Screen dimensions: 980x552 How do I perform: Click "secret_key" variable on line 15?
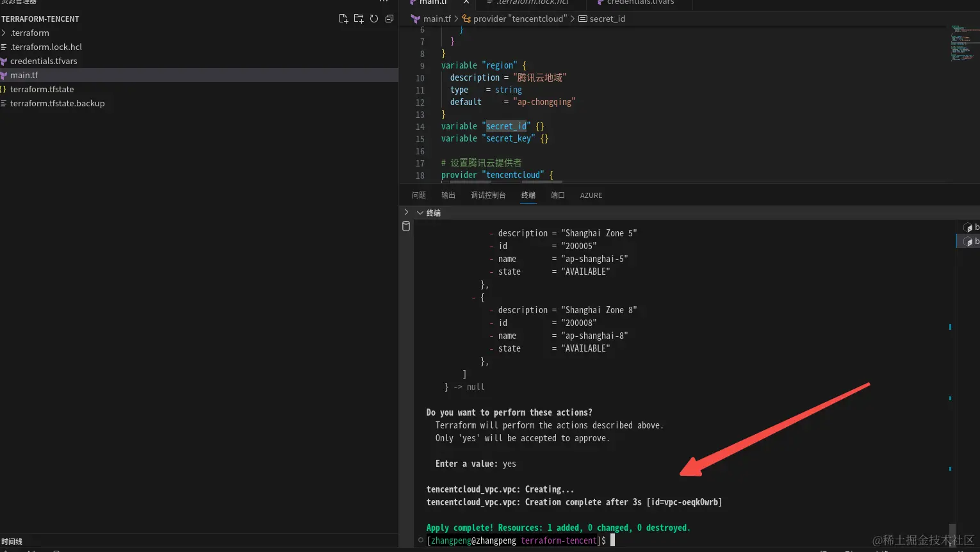(x=508, y=138)
